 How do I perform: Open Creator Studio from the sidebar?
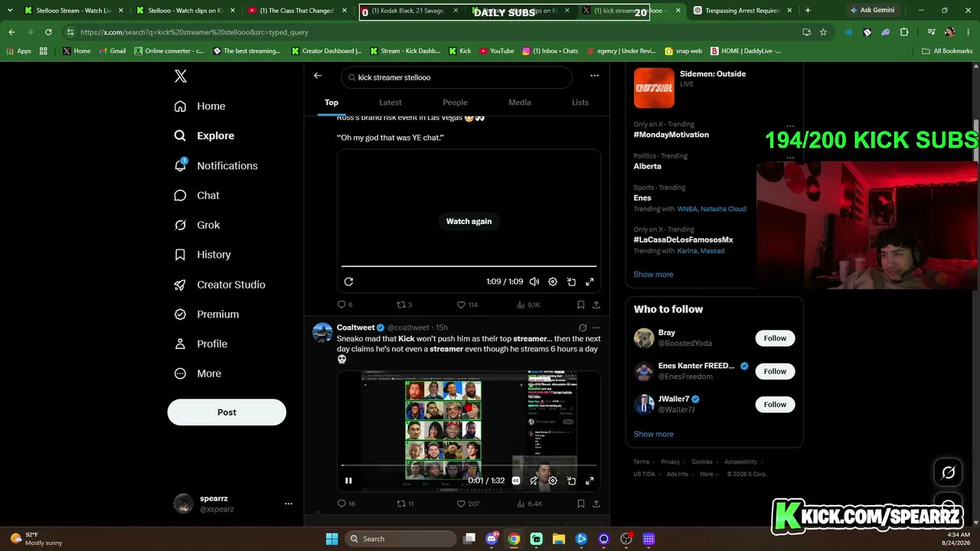tap(220, 285)
